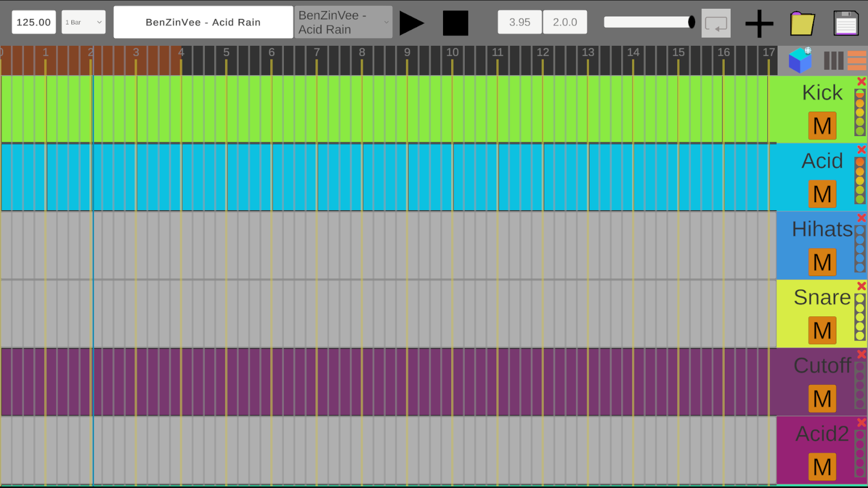Click the 2.0.0 bar position field

pos(565,22)
